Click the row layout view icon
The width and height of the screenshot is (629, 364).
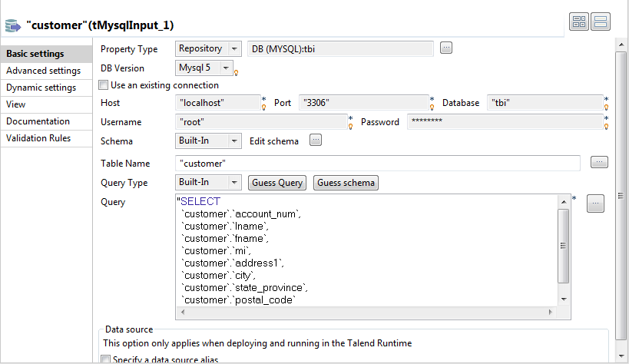click(x=599, y=22)
